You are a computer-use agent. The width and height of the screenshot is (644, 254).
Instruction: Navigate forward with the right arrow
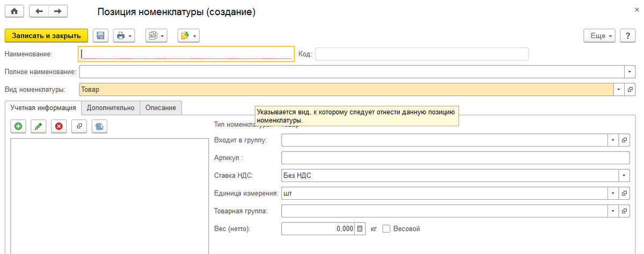coord(58,11)
